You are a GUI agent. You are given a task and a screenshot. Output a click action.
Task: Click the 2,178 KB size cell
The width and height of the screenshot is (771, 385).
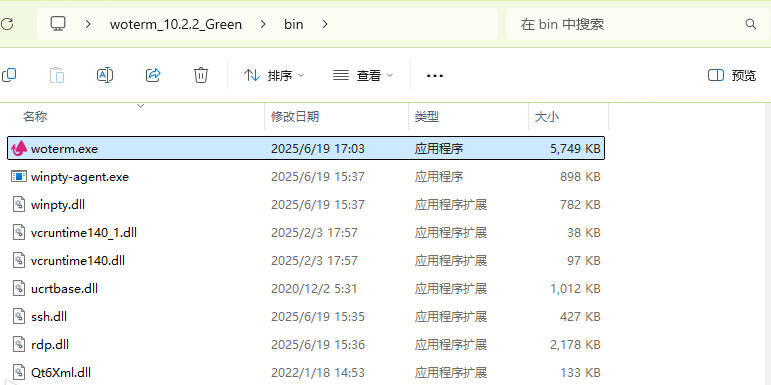click(575, 345)
